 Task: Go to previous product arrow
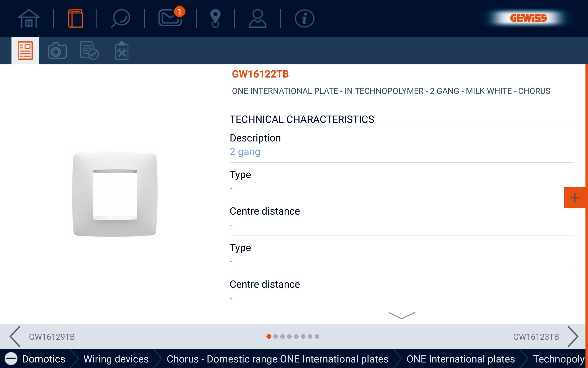(15, 336)
